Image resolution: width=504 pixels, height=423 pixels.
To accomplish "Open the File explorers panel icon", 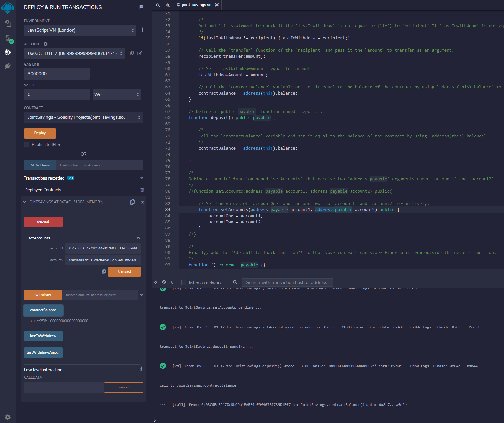I will tap(7, 24).
